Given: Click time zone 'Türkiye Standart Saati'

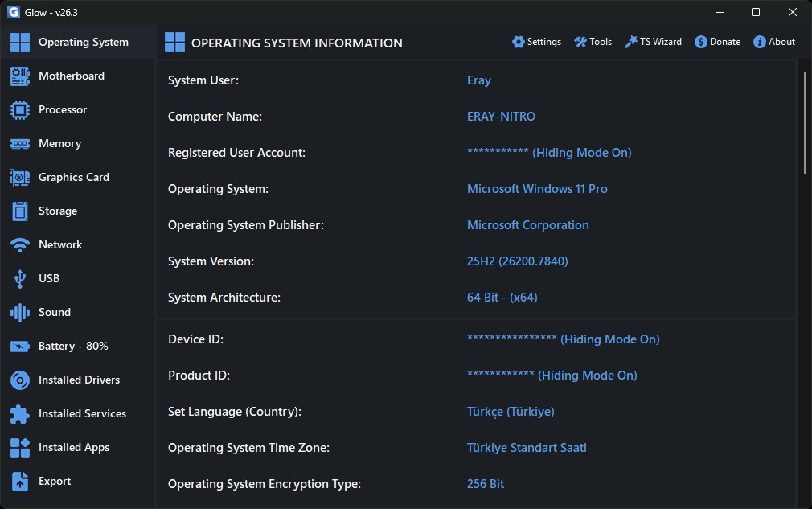Looking at the screenshot, I should (527, 448).
